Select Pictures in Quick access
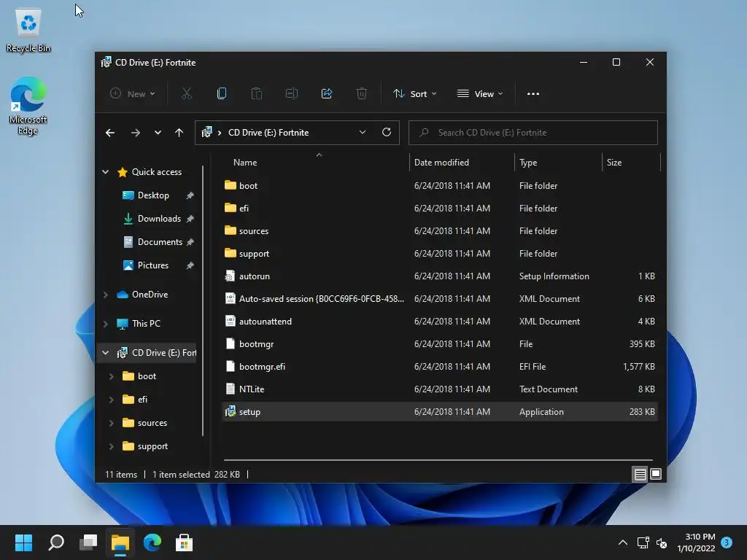 (x=153, y=265)
